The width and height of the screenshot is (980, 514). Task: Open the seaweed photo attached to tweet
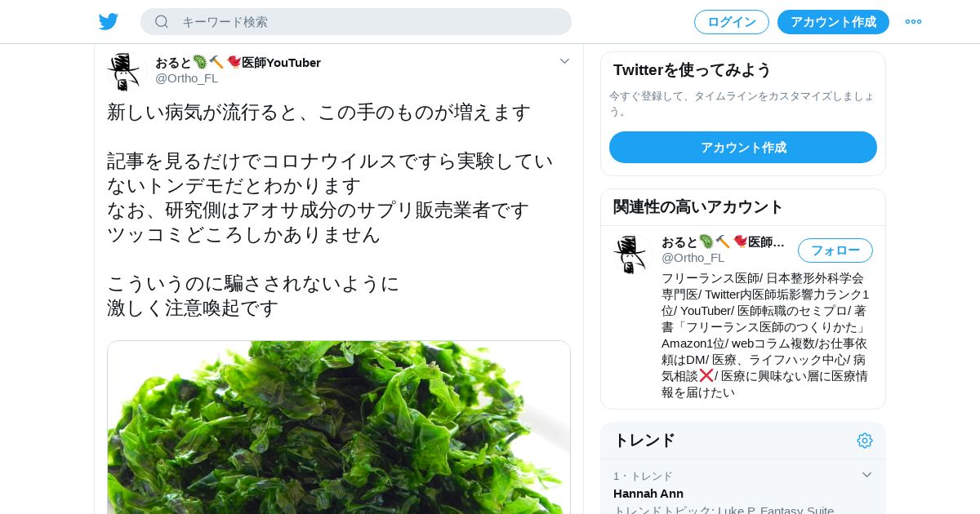click(339, 428)
